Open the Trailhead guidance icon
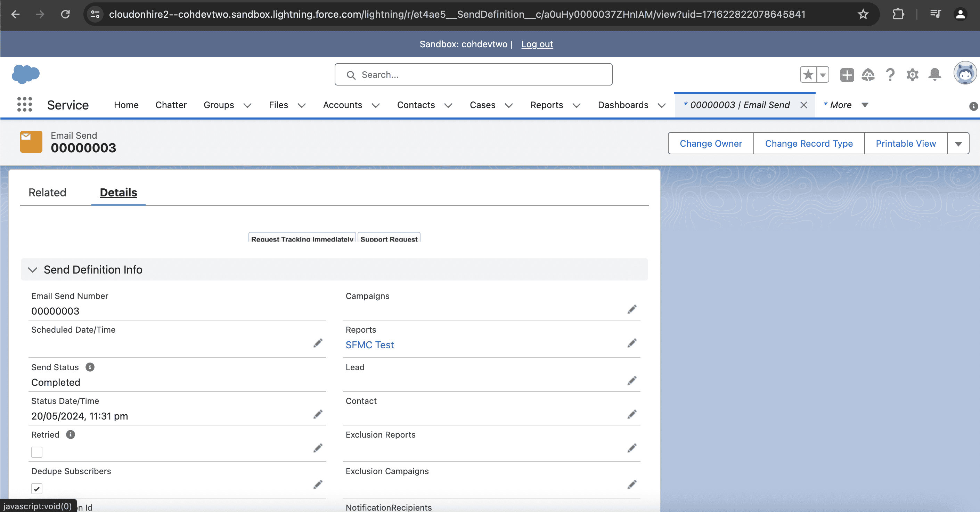Image resolution: width=980 pixels, height=512 pixels. click(x=868, y=74)
